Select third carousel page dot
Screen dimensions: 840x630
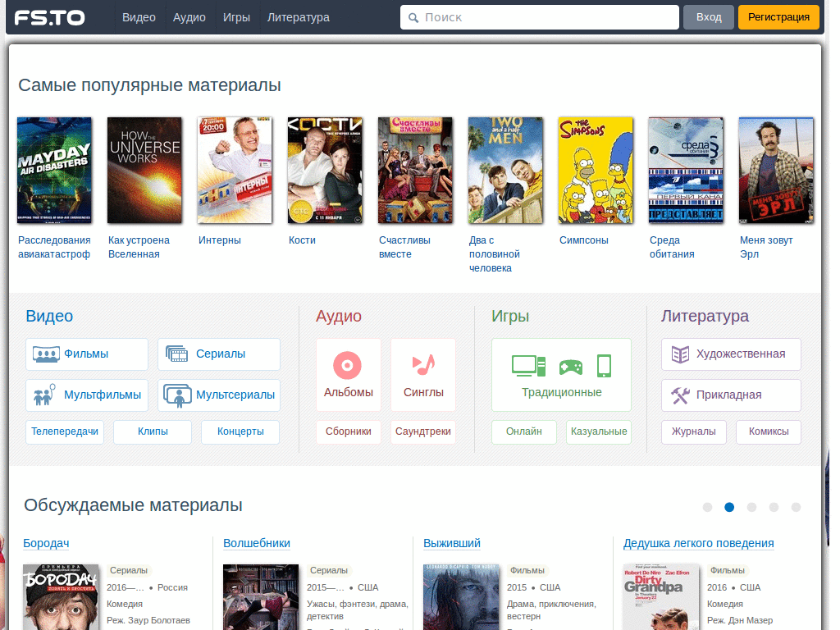tap(751, 507)
